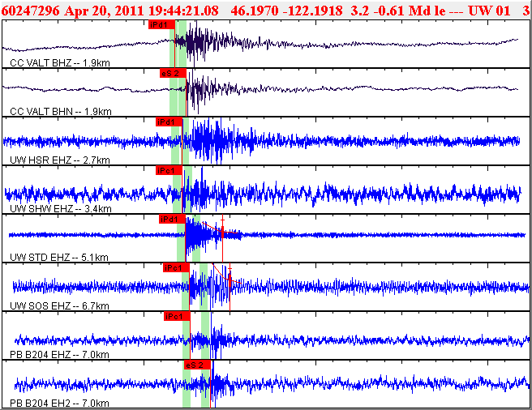Select the iPc1 pick flag on UW SOS EHZ
The height and width of the screenshot is (410, 532).
click(175, 267)
